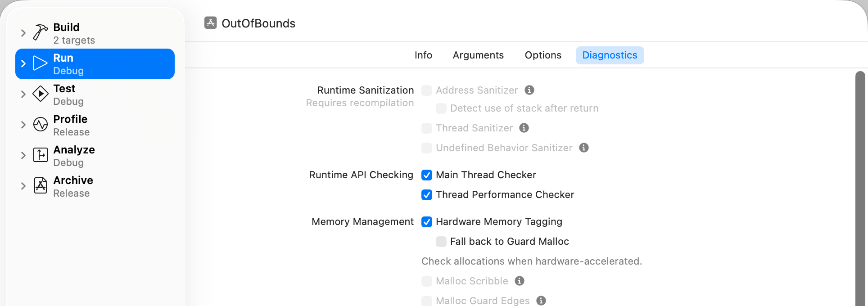This screenshot has height=306, width=868.
Task: Show Undefined Behavior Sanitizer info
Action: [x=584, y=148]
